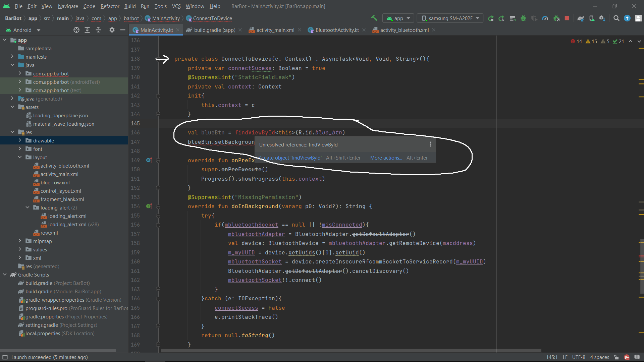Start debugging with the green bug icon

point(523,18)
